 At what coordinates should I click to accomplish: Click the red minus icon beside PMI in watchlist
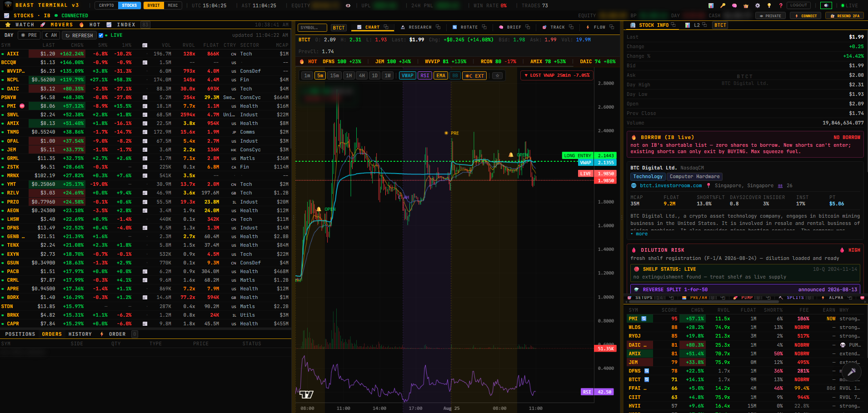click(x=22, y=106)
